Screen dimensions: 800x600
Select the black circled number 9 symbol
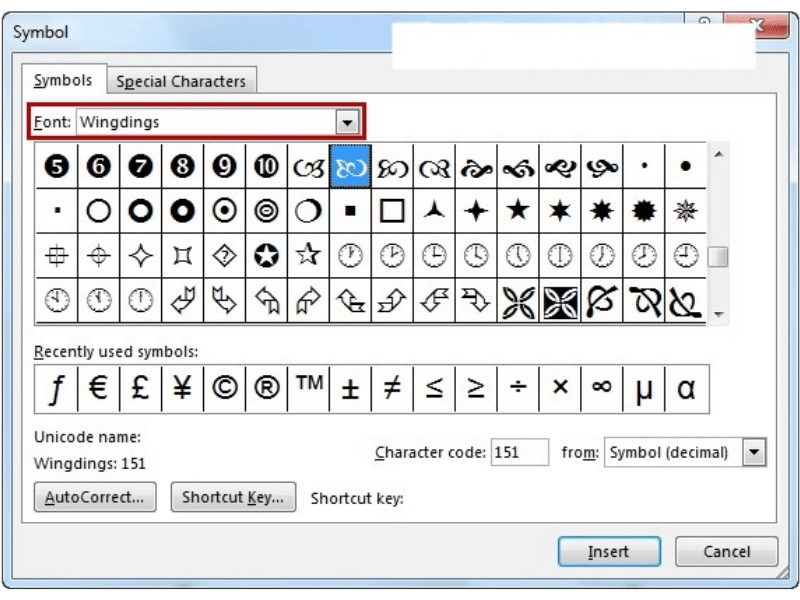click(x=224, y=166)
